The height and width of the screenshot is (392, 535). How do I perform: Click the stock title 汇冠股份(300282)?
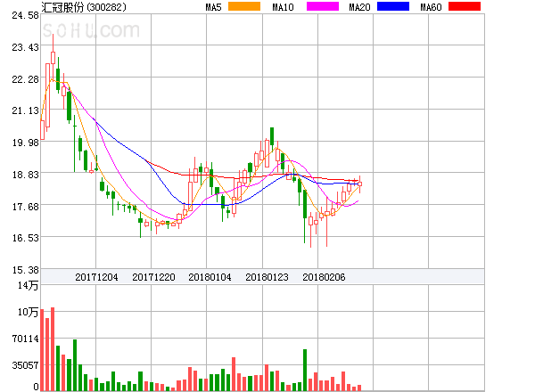pos(84,7)
